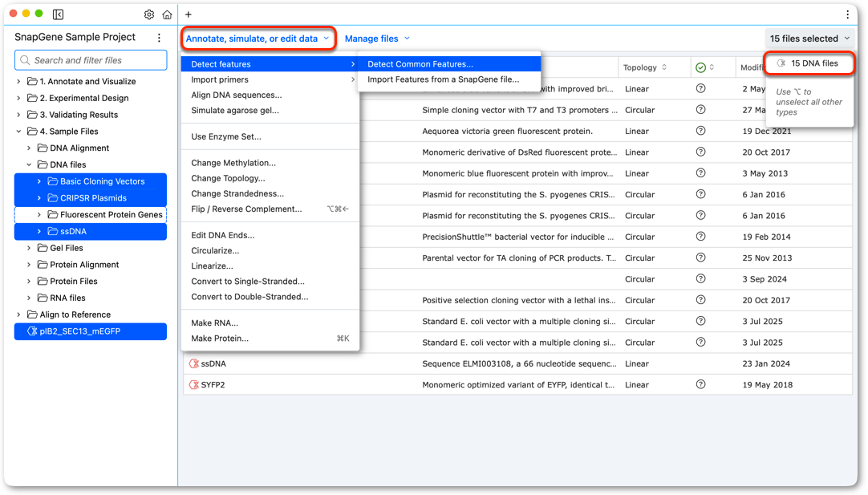This screenshot has height=495, width=868.
Task: Click info icon for 19 Dec 2021 row
Action: click(701, 131)
